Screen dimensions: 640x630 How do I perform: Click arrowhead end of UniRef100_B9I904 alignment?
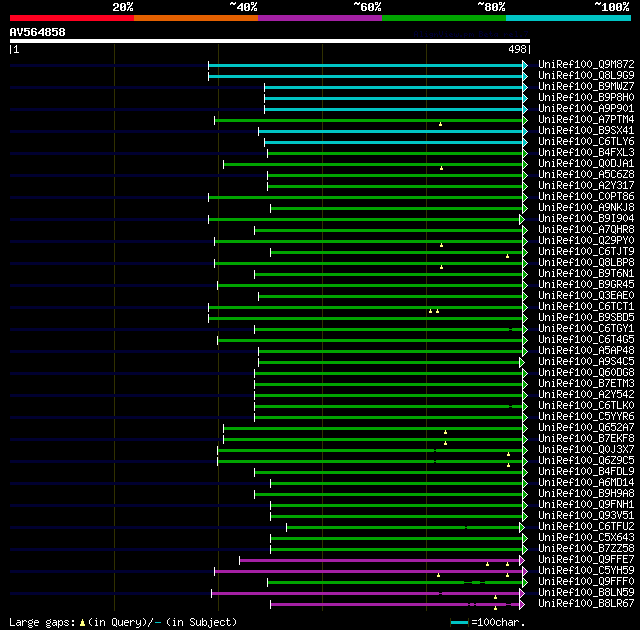pos(522,220)
